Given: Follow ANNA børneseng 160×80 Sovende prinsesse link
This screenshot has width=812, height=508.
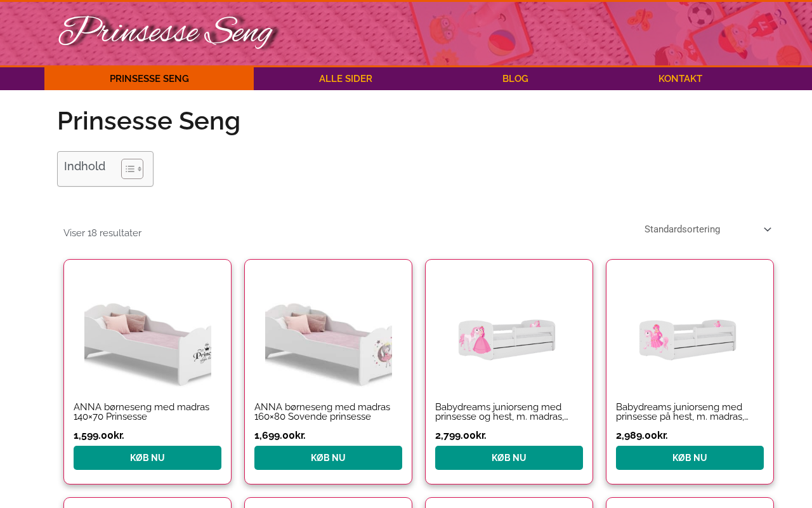Looking at the screenshot, I should [x=322, y=411].
